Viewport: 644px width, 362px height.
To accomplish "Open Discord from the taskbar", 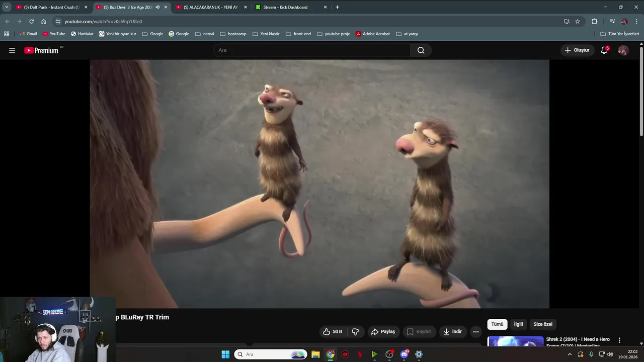I will pyautogui.click(x=404, y=354).
